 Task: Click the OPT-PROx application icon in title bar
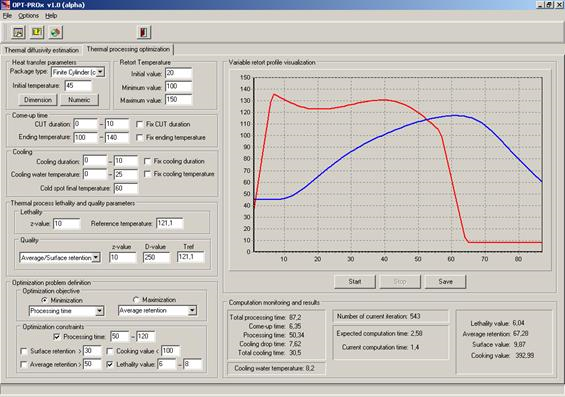(5, 4)
